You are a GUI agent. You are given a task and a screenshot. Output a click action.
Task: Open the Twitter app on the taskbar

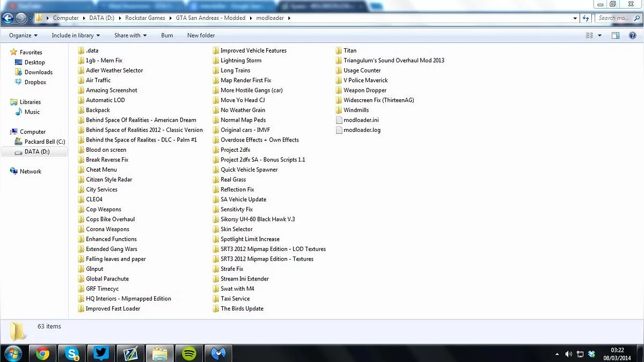(101, 353)
